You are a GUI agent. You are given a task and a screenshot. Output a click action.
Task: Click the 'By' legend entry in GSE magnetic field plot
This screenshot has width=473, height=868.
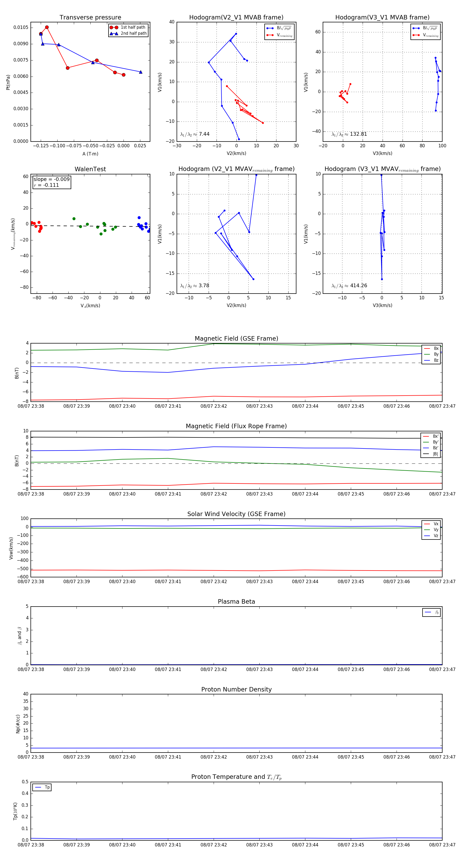coord(431,354)
